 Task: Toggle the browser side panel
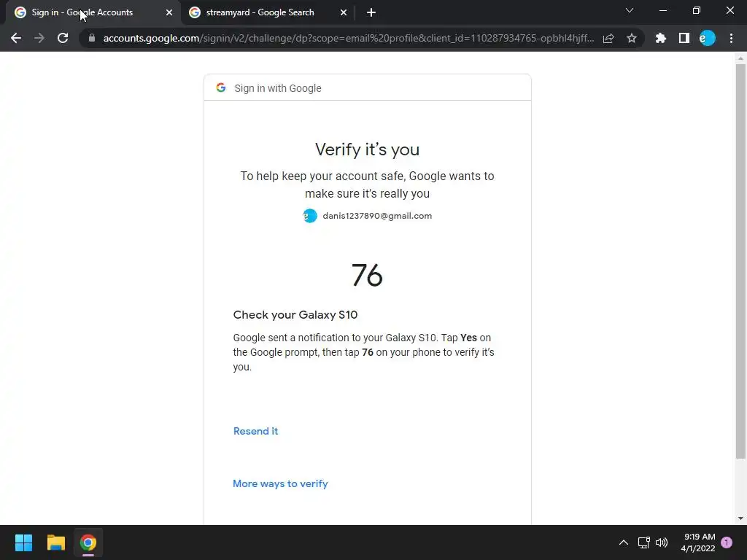[x=684, y=38]
